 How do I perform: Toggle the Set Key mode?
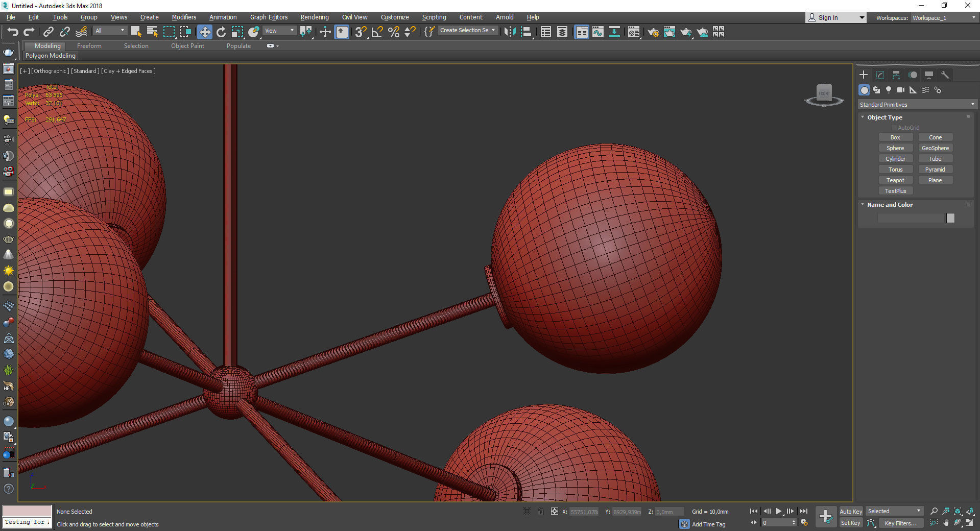click(851, 523)
